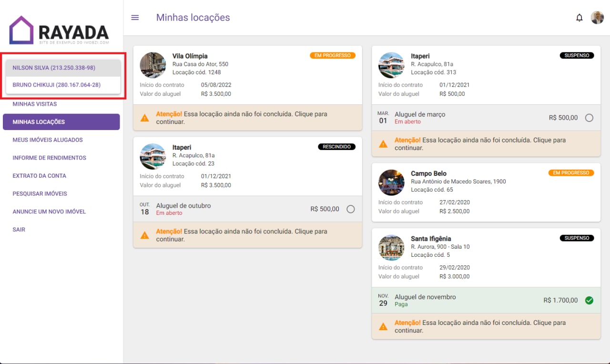Click SUSPENSO badge on Santa Ifigênia
This screenshot has width=610, height=364.
577,238
